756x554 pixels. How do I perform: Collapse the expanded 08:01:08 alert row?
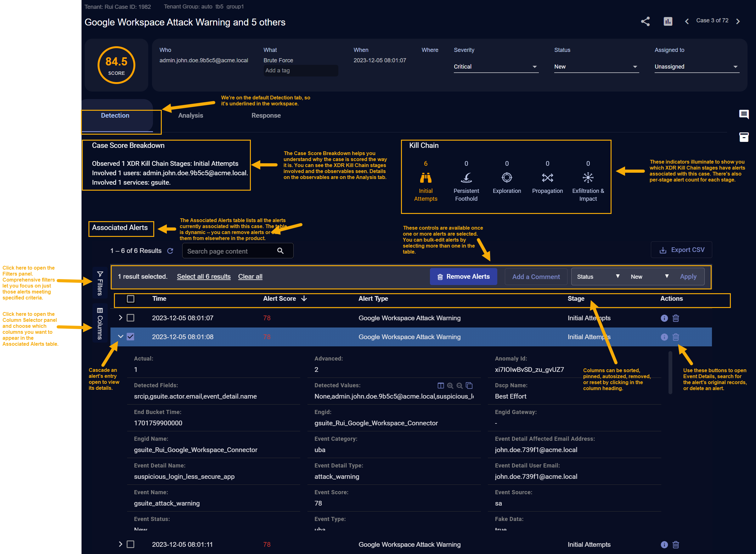(121, 337)
